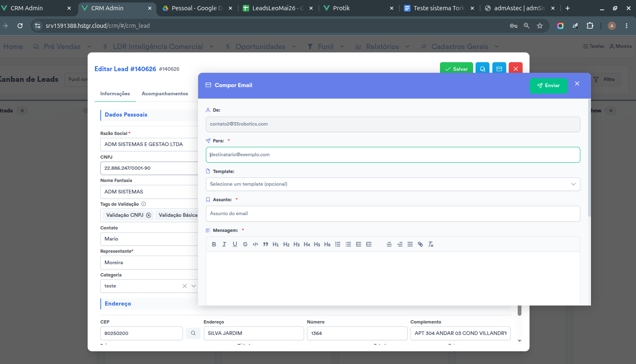Toggle italic formatting in message editor

(224, 244)
